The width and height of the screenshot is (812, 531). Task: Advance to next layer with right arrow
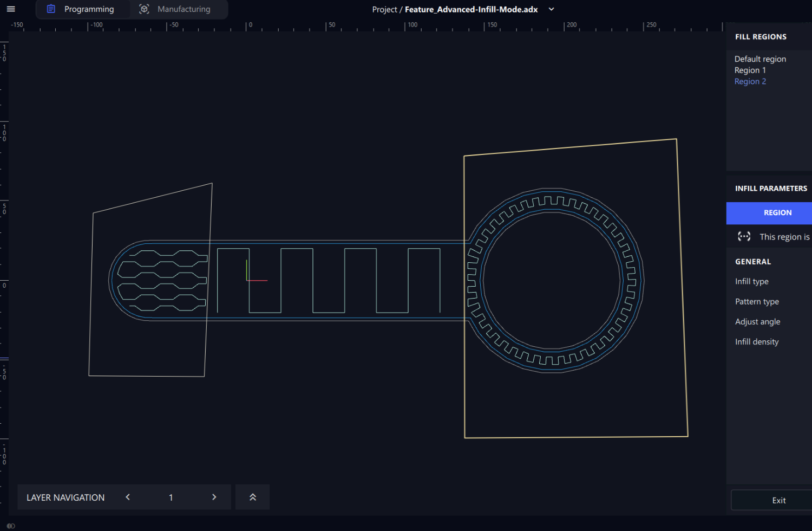(214, 497)
